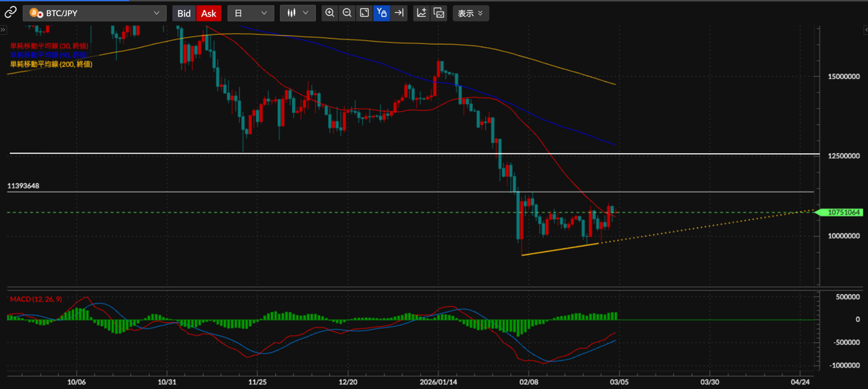This screenshot has width=868, height=389.
Task: Click the chain link icon
Action: tap(11, 13)
